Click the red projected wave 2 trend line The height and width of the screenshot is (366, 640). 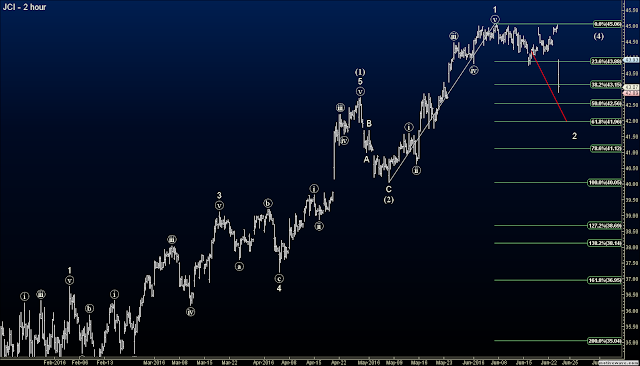click(x=550, y=88)
